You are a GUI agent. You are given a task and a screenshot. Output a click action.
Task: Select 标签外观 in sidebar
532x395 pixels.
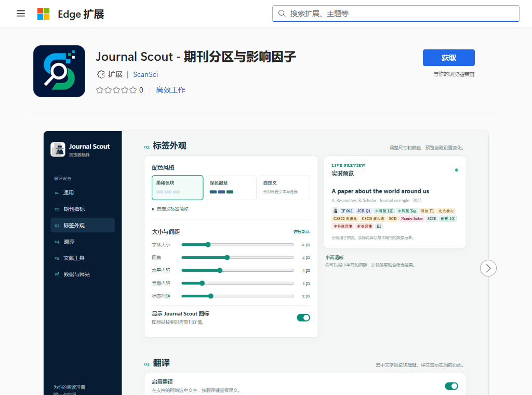coord(83,226)
